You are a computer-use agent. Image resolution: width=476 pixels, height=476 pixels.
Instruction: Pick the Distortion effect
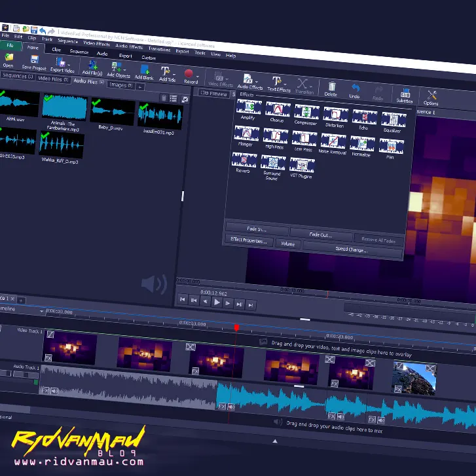(x=335, y=117)
